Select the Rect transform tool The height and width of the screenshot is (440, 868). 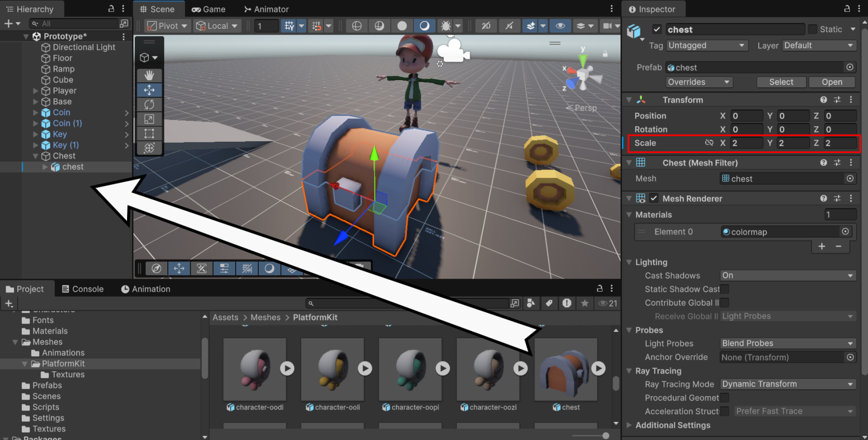pyautogui.click(x=149, y=133)
